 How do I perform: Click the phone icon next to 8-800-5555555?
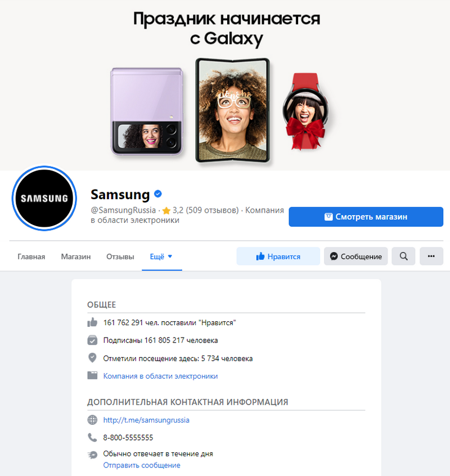[x=92, y=437]
